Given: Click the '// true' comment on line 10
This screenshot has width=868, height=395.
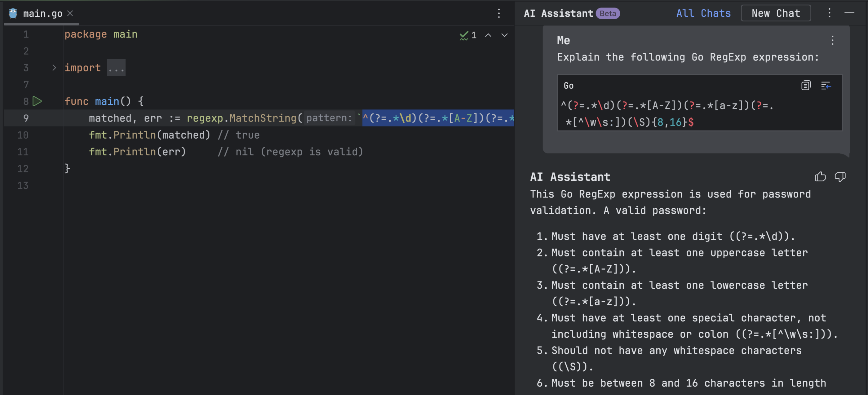Looking at the screenshot, I should [x=239, y=135].
